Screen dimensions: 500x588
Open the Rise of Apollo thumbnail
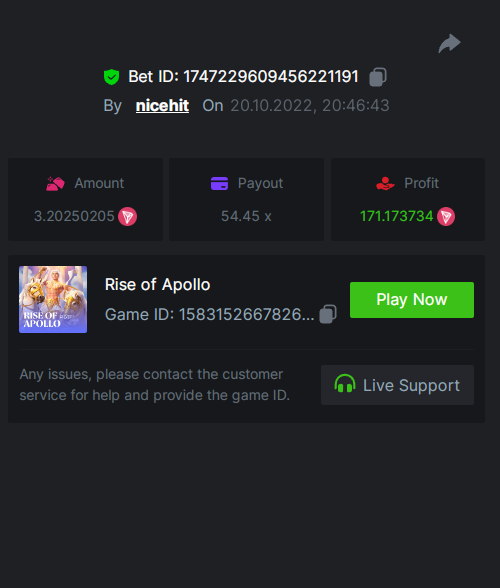(x=53, y=299)
